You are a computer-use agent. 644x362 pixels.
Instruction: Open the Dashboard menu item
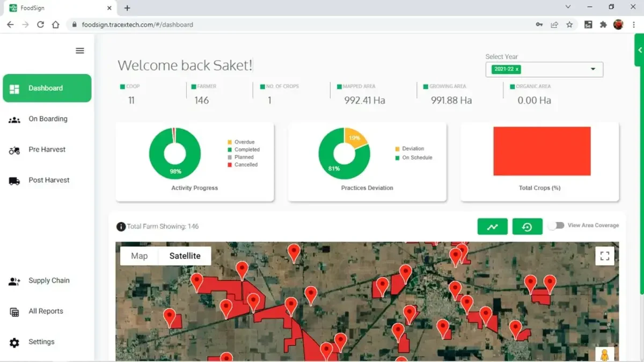47,88
